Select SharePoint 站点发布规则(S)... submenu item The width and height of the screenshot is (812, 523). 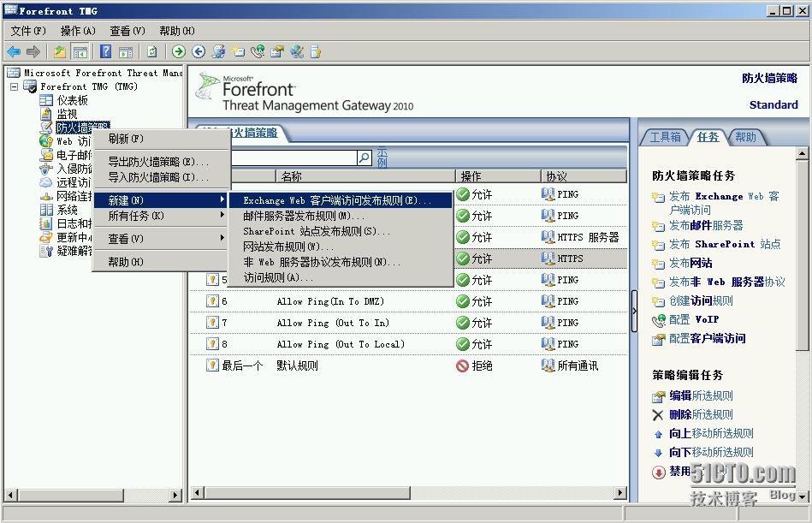(341, 231)
